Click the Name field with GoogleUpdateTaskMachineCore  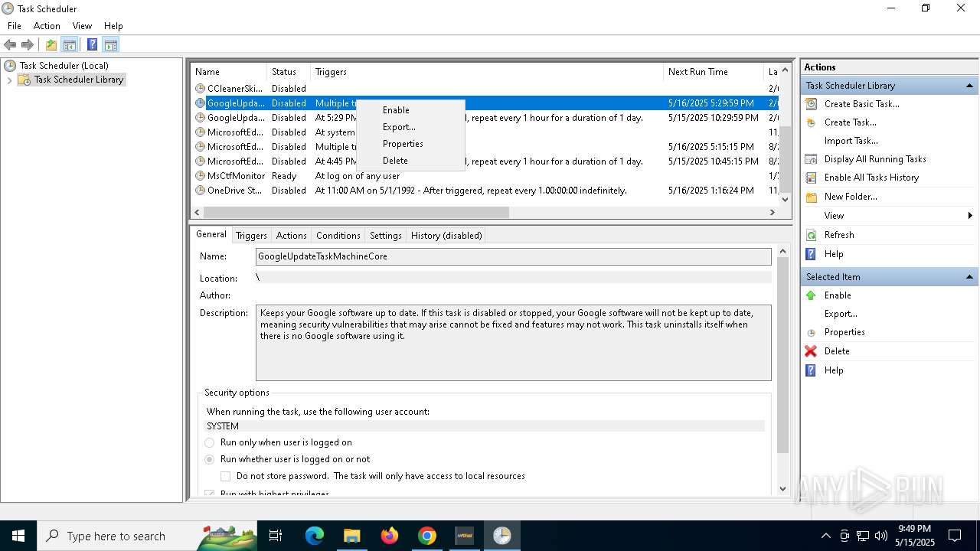point(513,256)
